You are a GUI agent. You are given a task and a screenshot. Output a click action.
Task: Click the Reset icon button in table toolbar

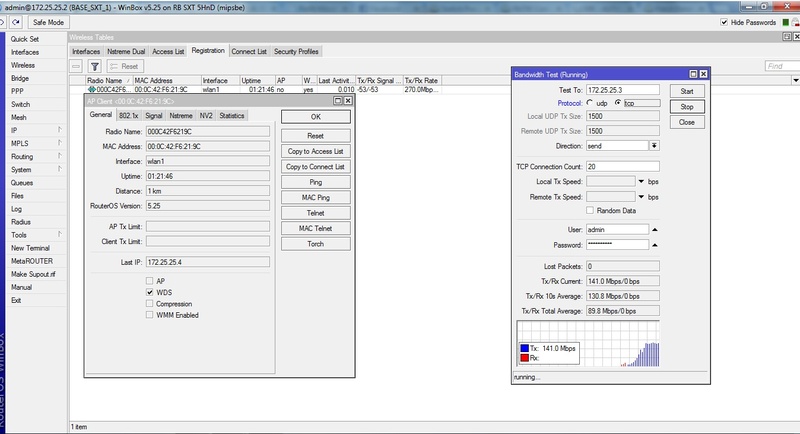coord(123,66)
